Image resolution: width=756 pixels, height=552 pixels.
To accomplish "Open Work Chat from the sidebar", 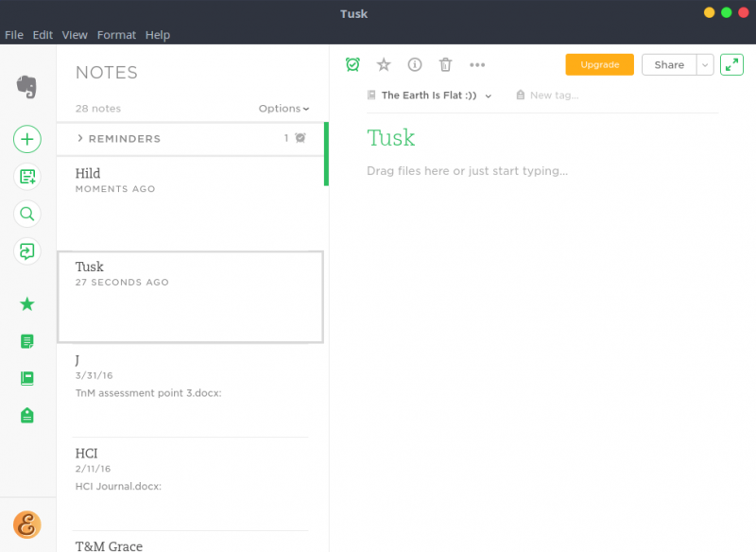I will (x=26, y=250).
